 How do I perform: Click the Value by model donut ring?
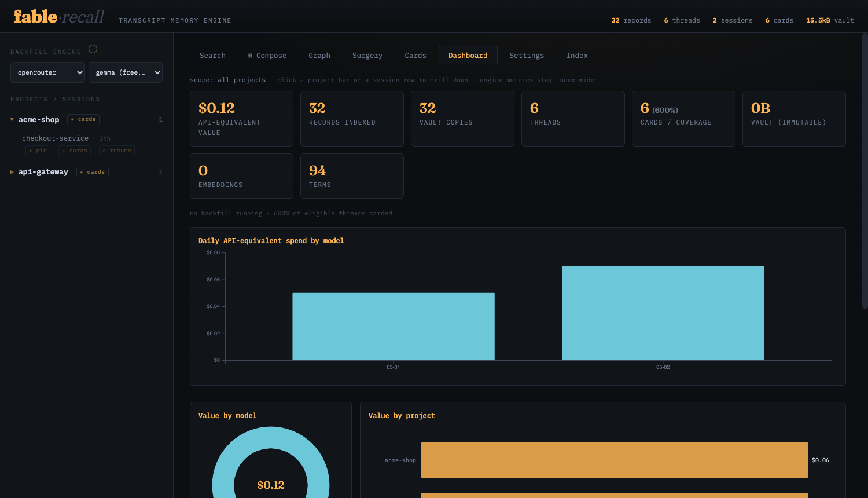point(271,437)
